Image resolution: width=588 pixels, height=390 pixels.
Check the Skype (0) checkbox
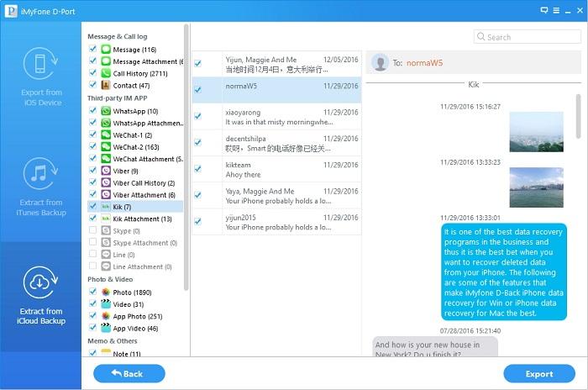[x=92, y=230]
